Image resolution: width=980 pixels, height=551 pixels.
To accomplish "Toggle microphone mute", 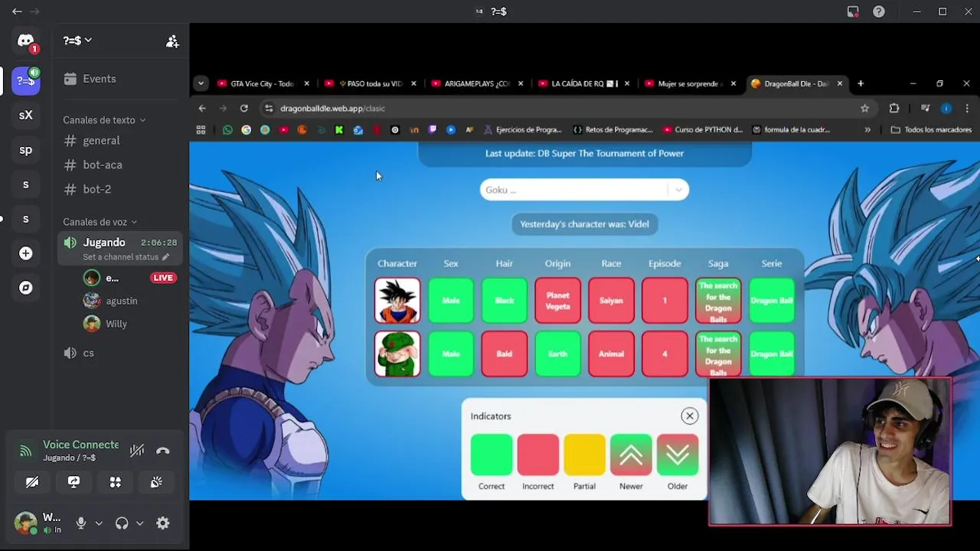I will tap(80, 523).
